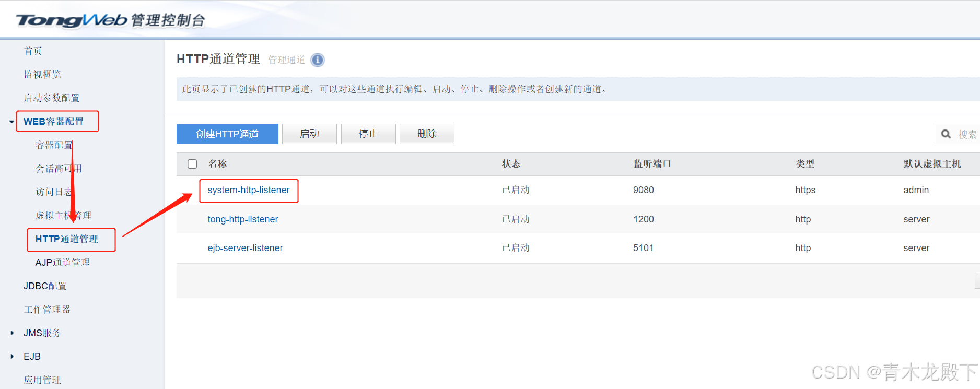
Task: Click the https type cell
Action: click(x=805, y=190)
